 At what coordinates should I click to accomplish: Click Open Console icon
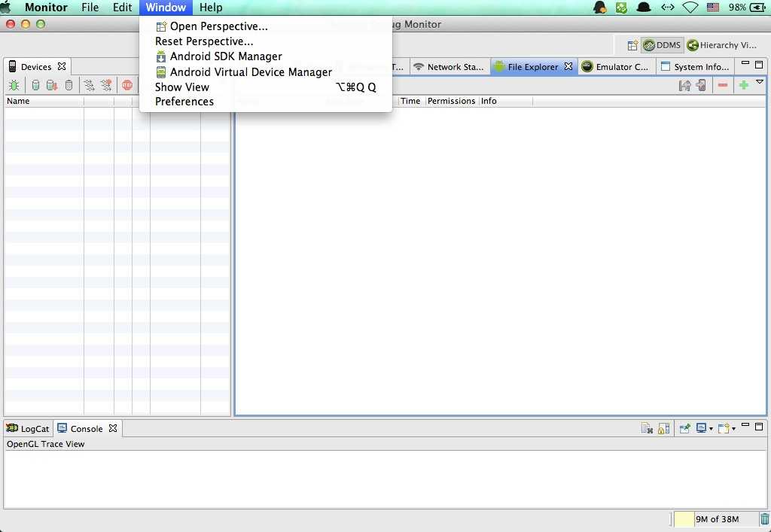click(724, 428)
